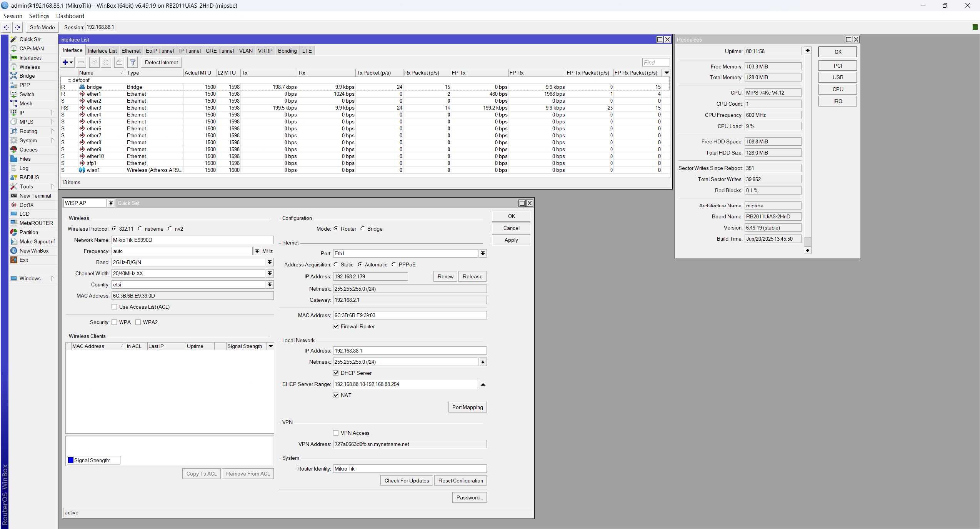The height and width of the screenshot is (529, 980).
Task: Click the remove interface minus button
Action: coord(81,62)
